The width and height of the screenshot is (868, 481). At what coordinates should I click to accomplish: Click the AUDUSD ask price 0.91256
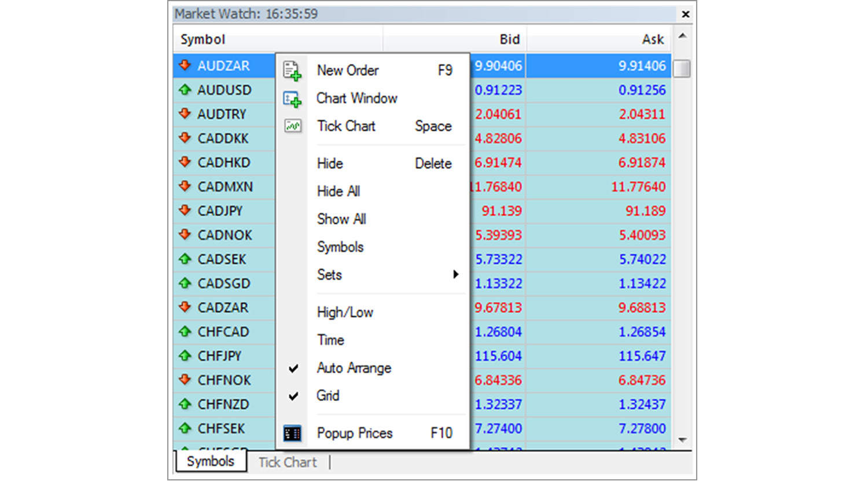pyautogui.click(x=642, y=90)
